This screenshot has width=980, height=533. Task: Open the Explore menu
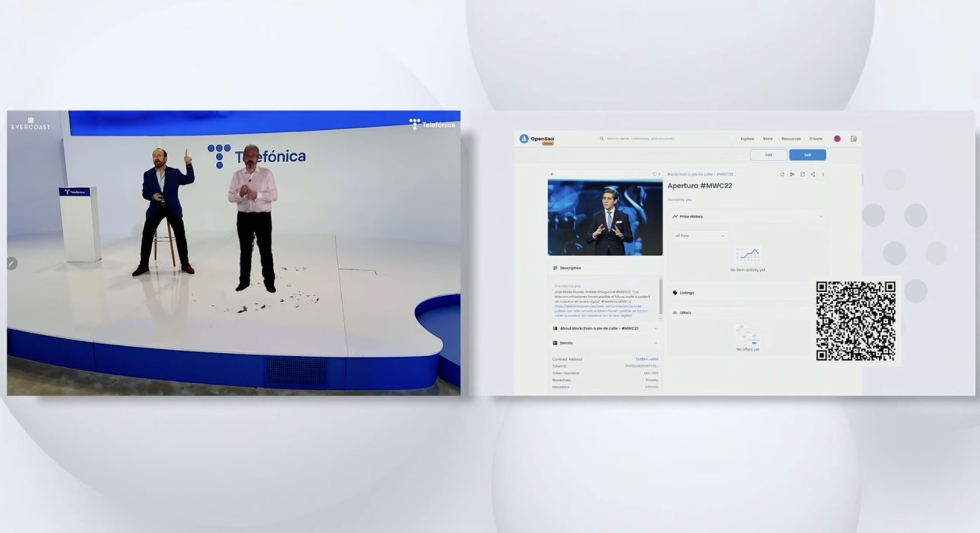tap(747, 139)
